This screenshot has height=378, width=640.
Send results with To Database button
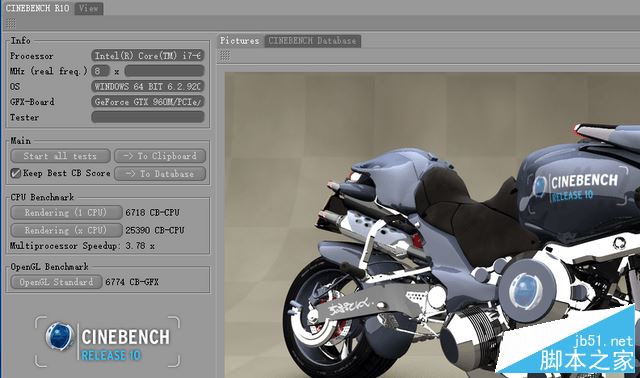coord(160,173)
